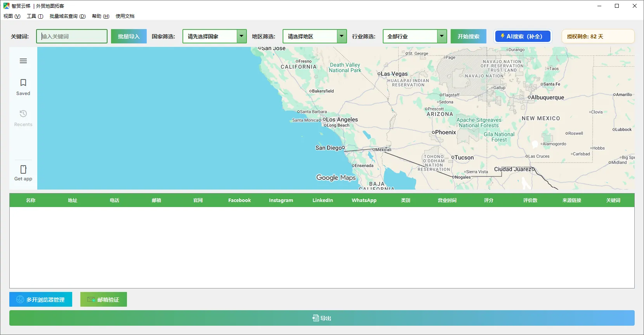The height and width of the screenshot is (335, 644).
Task: Focus the 关键词 keyword input field
Action: point(72,36)
